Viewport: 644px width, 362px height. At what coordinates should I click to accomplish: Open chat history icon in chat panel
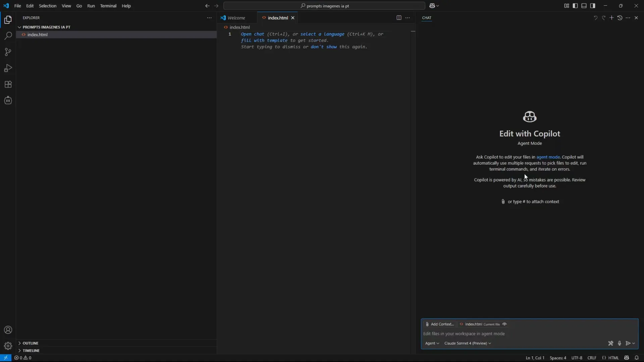coord(620,18)
